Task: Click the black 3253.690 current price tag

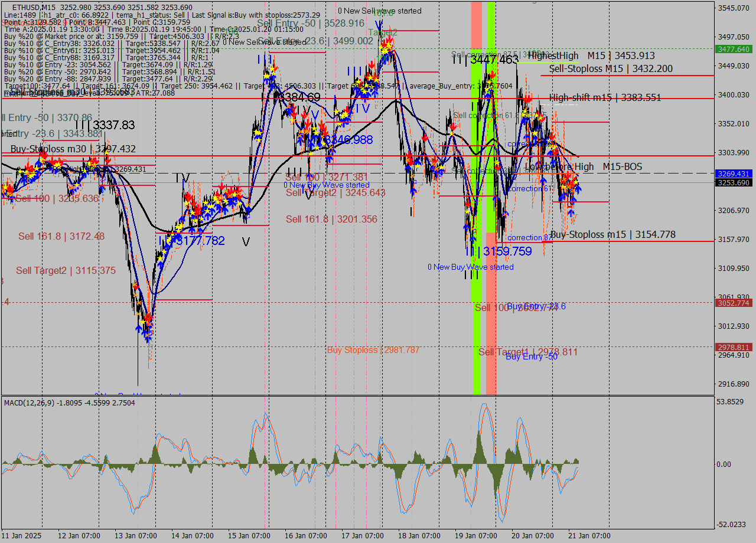Action: click(x=733, y=183)
